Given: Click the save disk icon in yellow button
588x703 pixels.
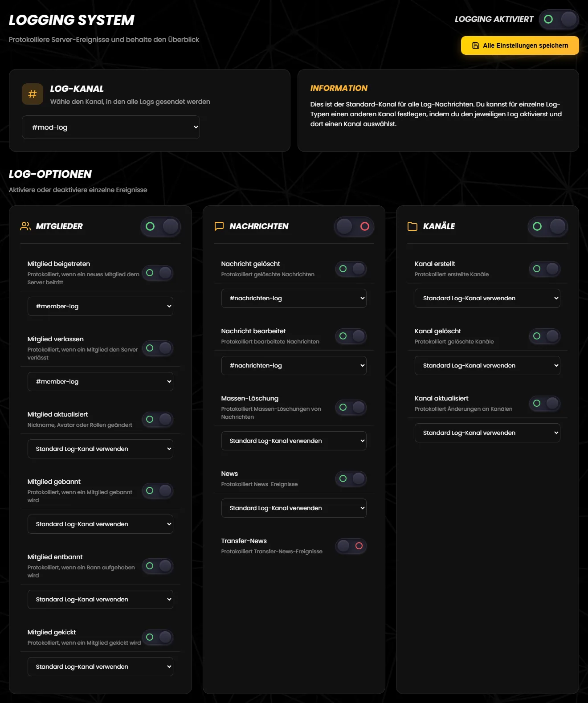Looking at the screenshot, I should 476,45.
